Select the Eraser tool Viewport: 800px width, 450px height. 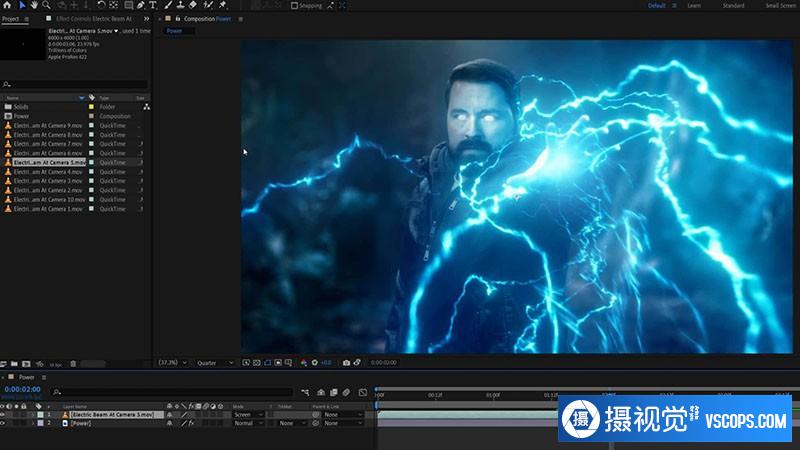pos(193,5)
